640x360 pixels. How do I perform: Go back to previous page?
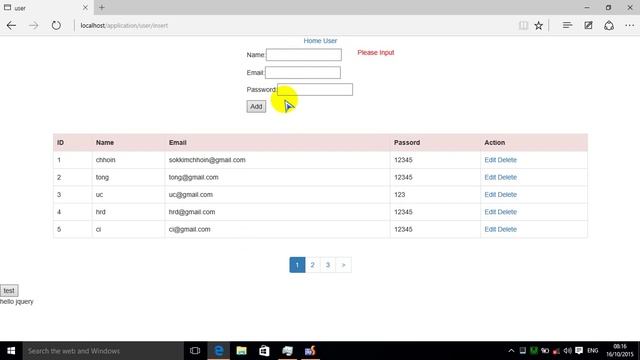tap(11, 25)
